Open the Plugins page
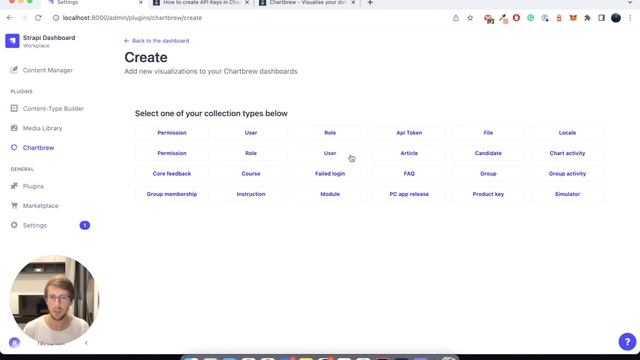The height and width of the screenshot is (360, 640). [x=33, y=186]
